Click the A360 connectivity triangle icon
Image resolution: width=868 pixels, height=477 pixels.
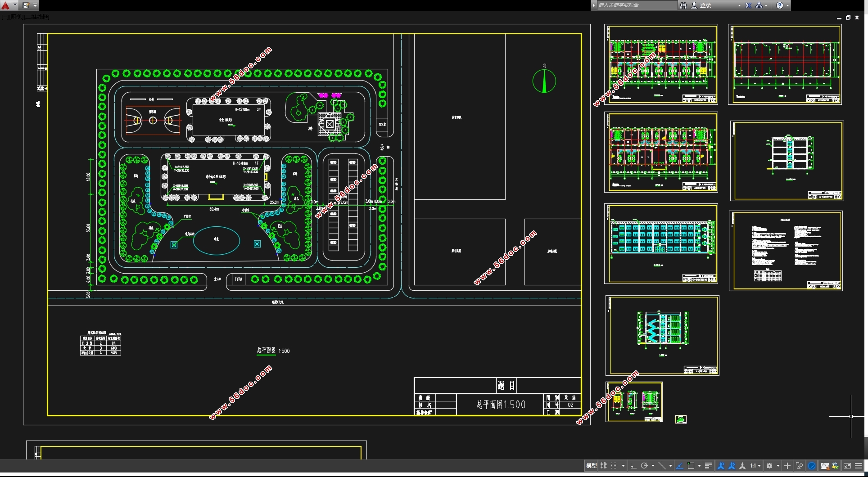coord(759,5)
